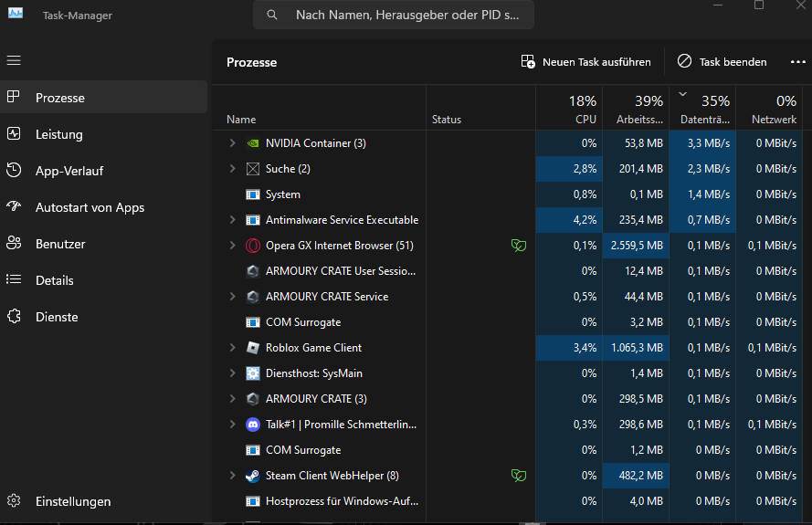Expand the NVIDIA Container (3) group
Viewport: 812px width, 525px height.
[233, 143]
